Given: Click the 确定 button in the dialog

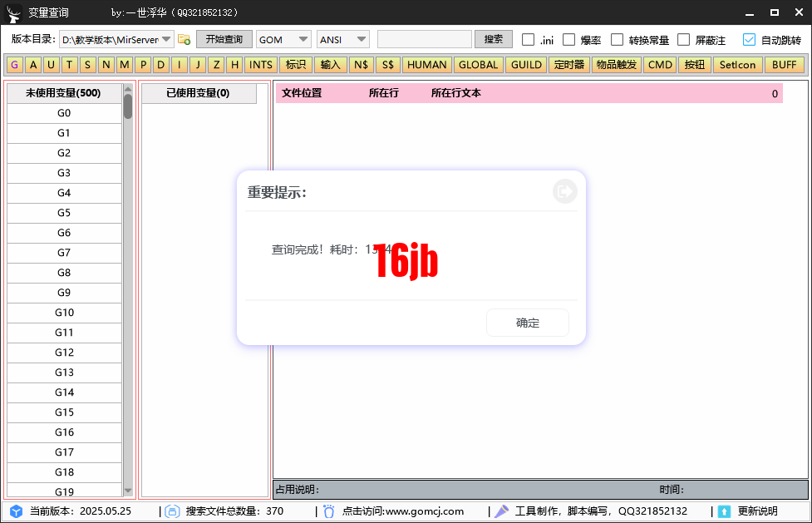Looking at the screenshot, I should (527, 323).
